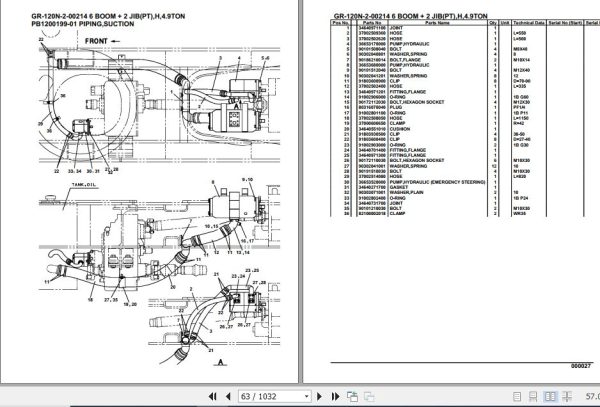Go to the next page
Viewport: 600px width, 407px height.
click(320, 397)
